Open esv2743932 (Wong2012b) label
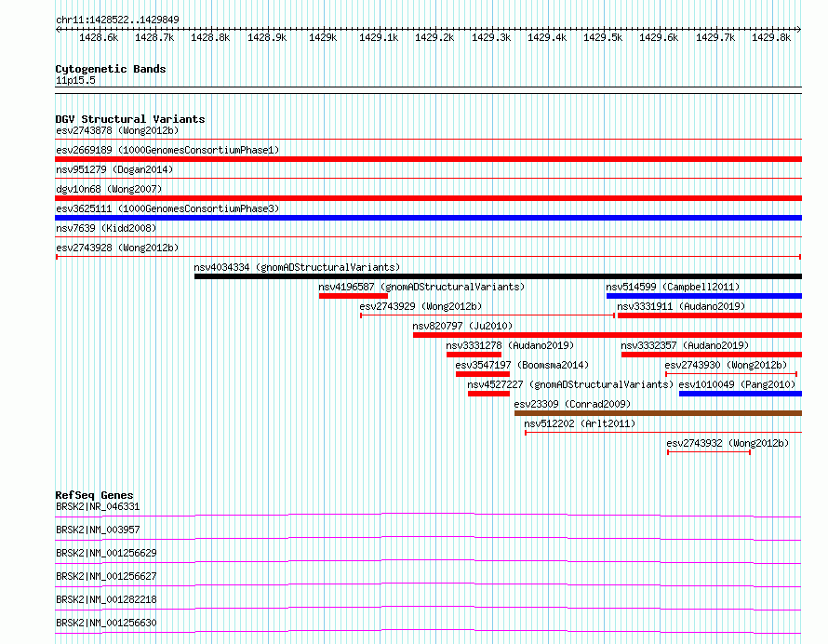The image size is (828, 644). (x=728, y=443)
